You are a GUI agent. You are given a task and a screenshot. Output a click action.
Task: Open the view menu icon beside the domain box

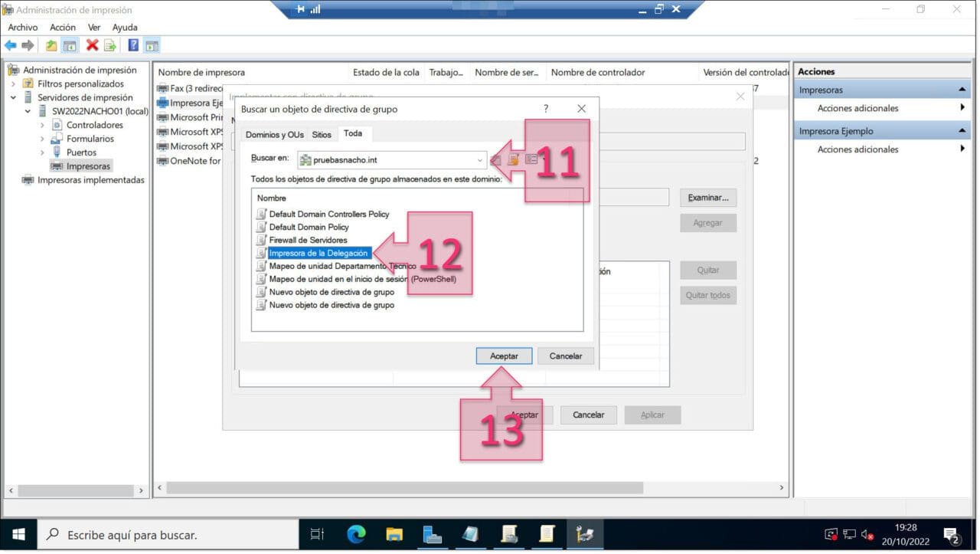(531, 160)
